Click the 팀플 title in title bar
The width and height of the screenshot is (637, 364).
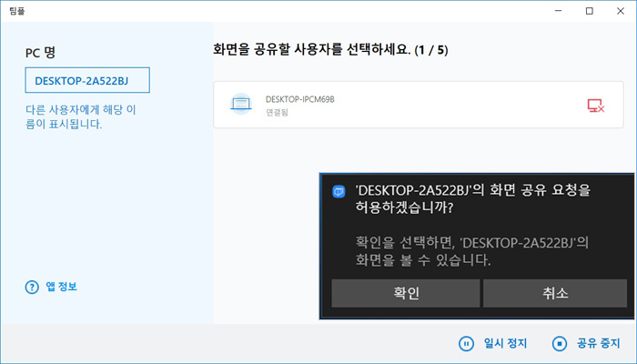pyautogui.click(x=16, y=10)
